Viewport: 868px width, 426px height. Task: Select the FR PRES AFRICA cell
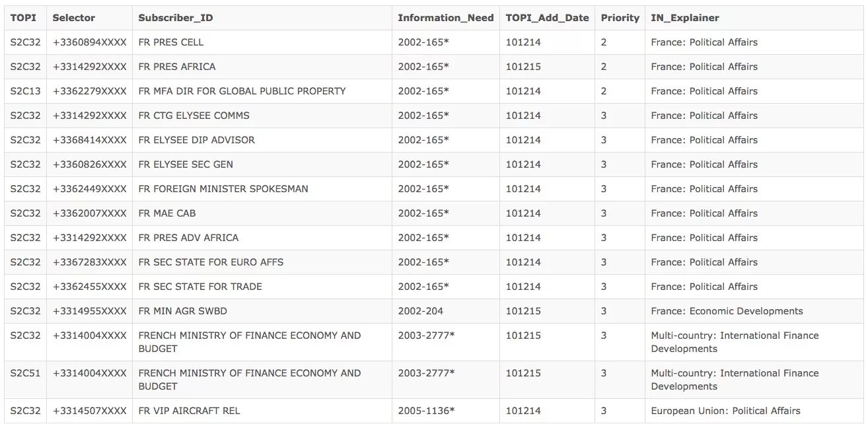point(177,67)
